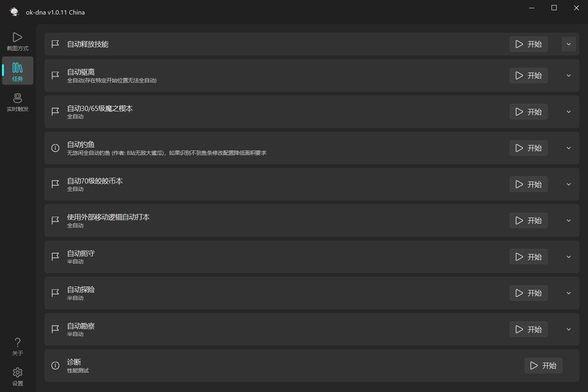Click the flag icon beside 自动探险
This screenshot has height=392, width=588.
(55, 293)
